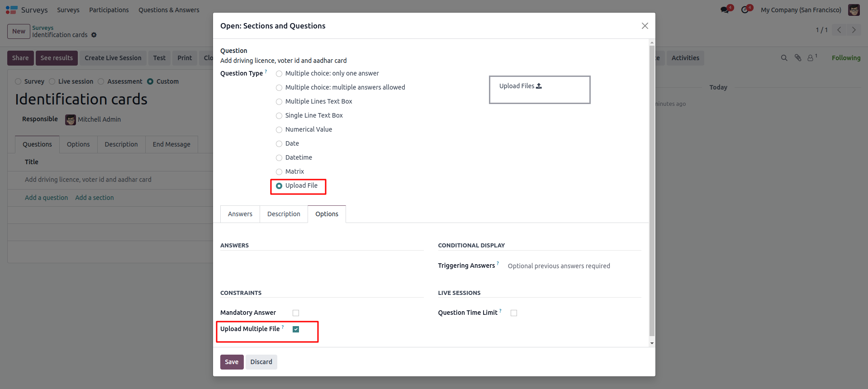The width and height of the screenshot is (868, 389).
Task: Switch to the Answers tab
Action: coord(240,214)
